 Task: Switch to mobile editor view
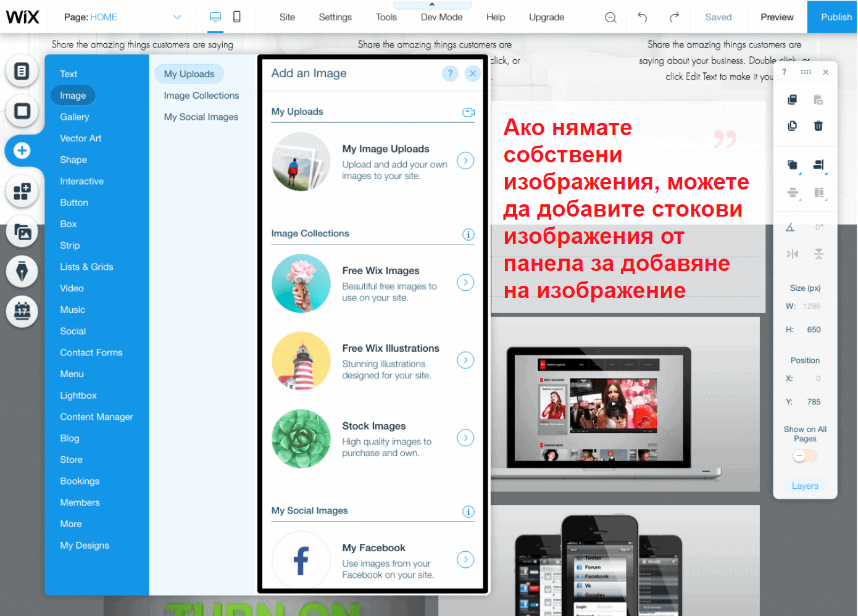[236, 17]
